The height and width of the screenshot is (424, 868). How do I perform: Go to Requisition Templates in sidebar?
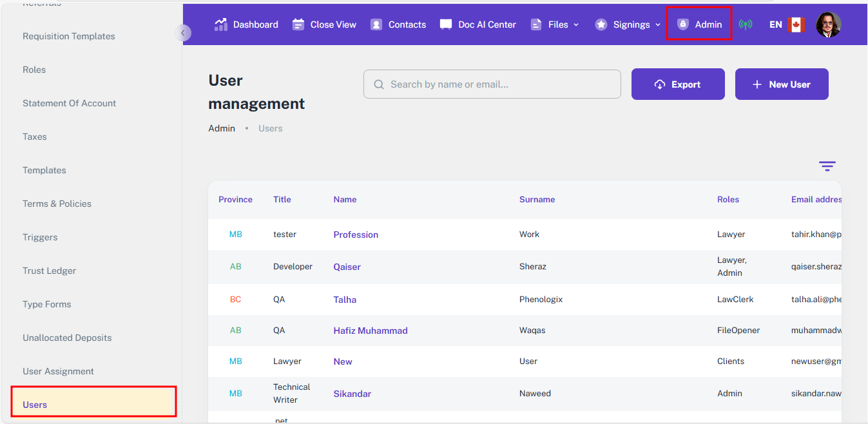click(x=69, y=36)
